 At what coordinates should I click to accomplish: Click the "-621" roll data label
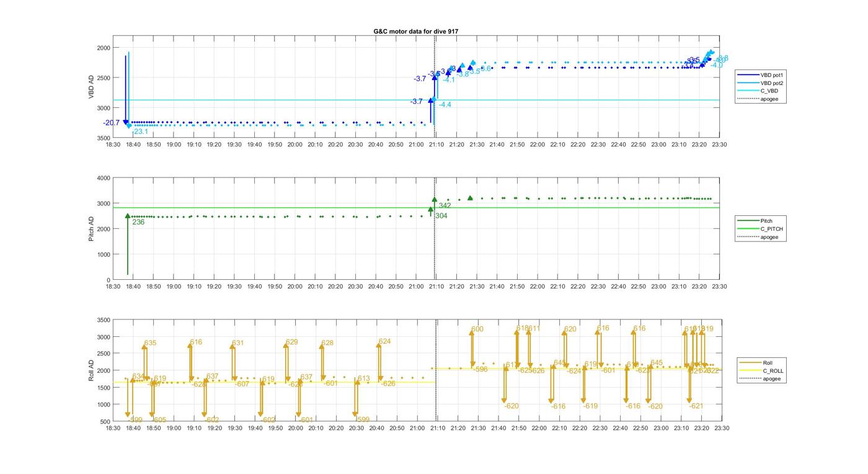696,406
